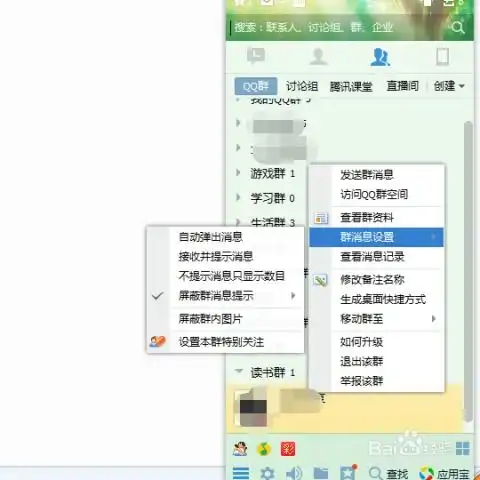480x480 pixels.
Task: Open the 腾讯课堂 tab
Action: (351, 86)
